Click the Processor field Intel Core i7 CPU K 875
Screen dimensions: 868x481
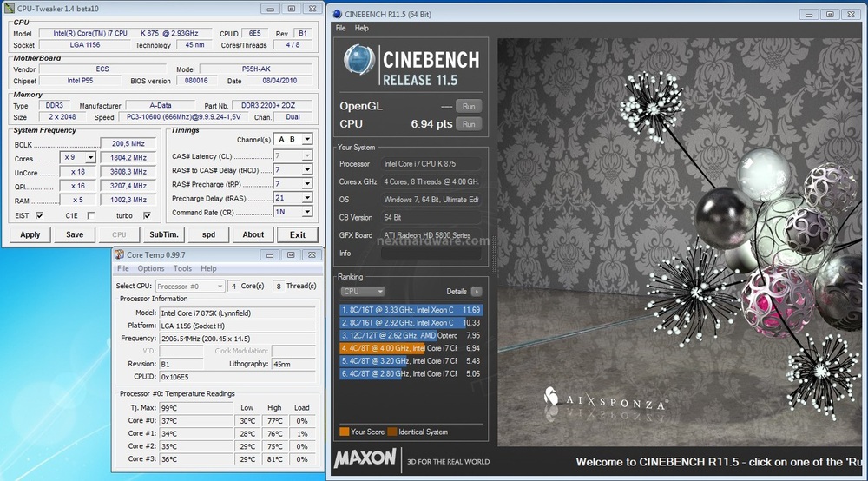pos(431,164)
